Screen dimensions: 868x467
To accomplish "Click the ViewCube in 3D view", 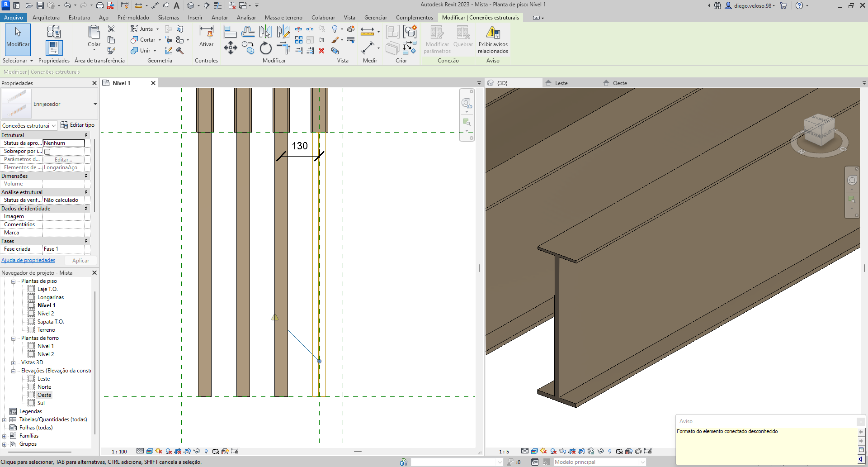I will click(819, 132).
